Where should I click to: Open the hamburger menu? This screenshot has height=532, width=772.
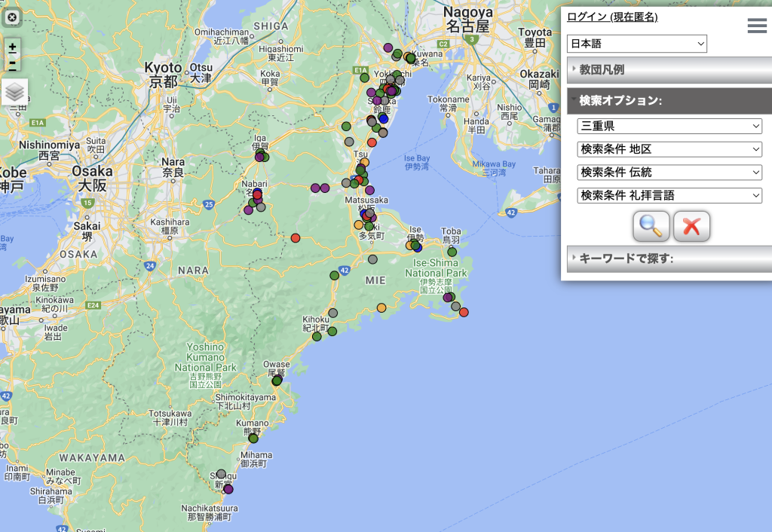757,26
